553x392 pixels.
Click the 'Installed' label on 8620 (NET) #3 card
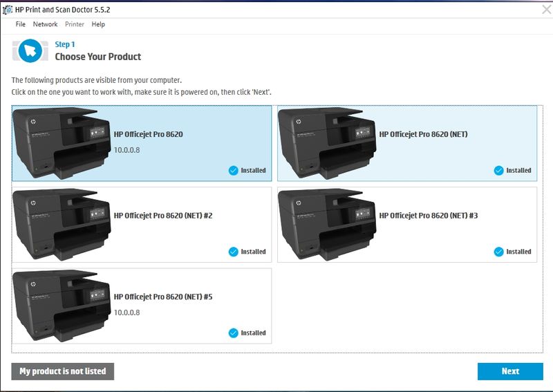[x=518, y=252]
